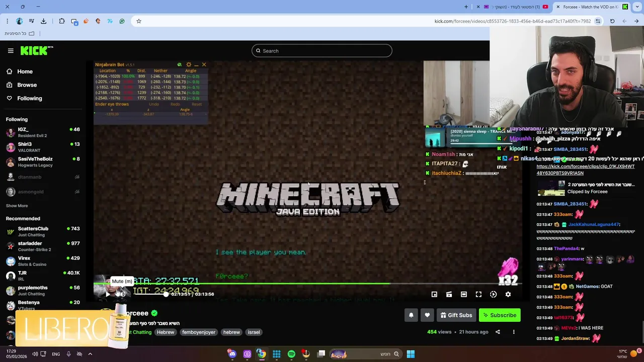The width and height of the screenshot is (644, 362).
Task: Open Virex recommended channel
Action: click(43, 261)
